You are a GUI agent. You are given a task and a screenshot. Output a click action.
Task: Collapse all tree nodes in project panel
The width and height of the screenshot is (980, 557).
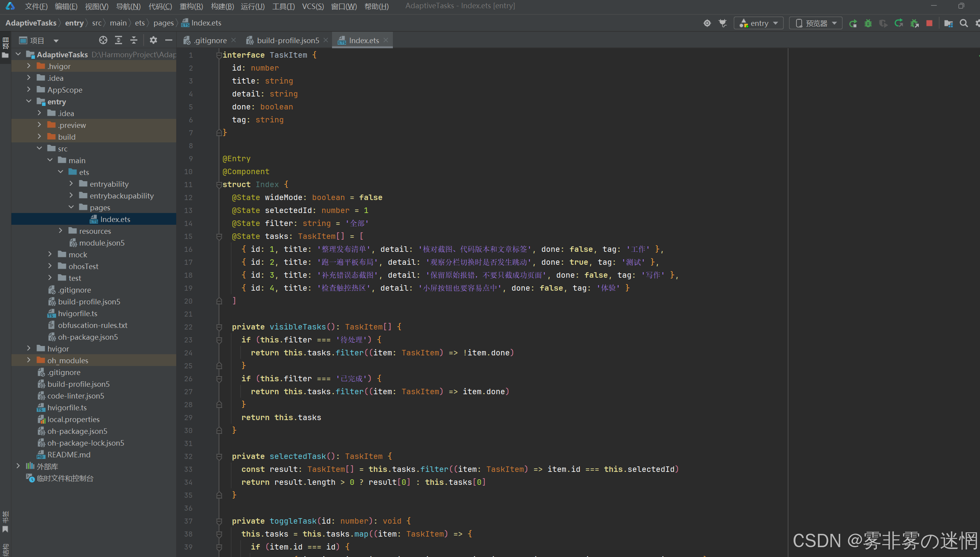pos(134,40)
